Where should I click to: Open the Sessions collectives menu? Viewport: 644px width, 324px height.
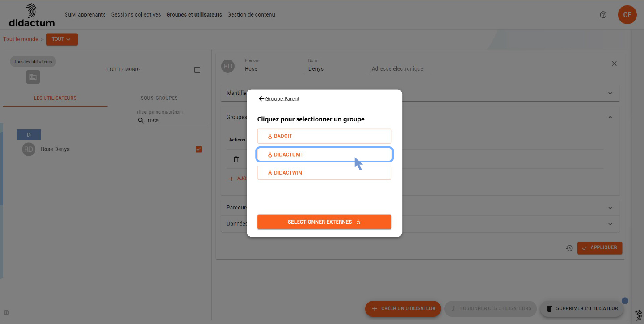pos(136,15)
